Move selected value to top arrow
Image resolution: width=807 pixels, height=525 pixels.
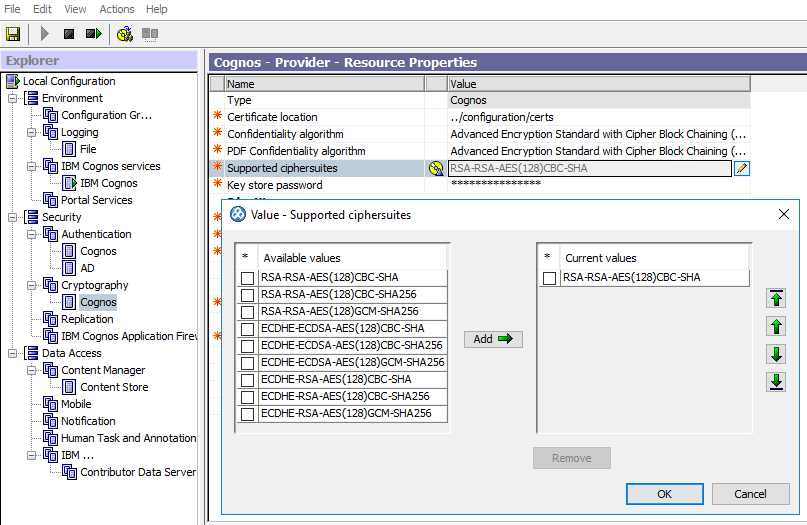pos(776,299)
